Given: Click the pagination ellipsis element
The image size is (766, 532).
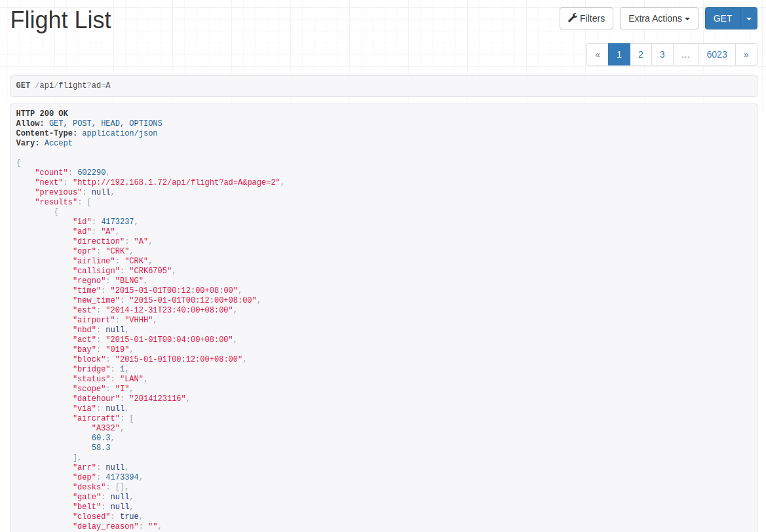Looking at the screenshot, I should point(685,54).
